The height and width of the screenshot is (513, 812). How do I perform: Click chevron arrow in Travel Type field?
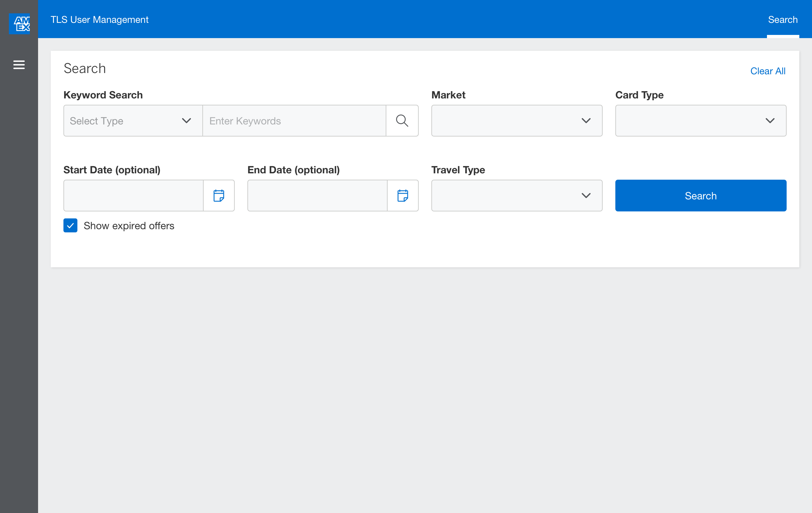point(586,196)
